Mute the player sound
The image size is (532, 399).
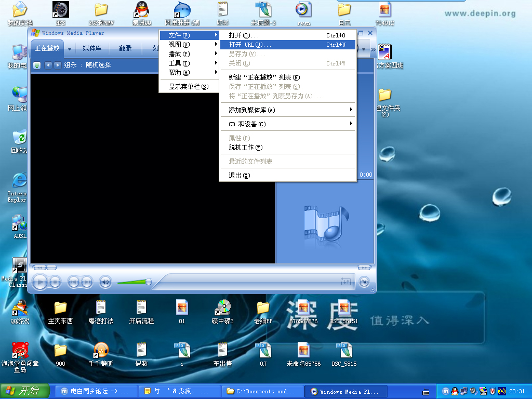(105, 282)
